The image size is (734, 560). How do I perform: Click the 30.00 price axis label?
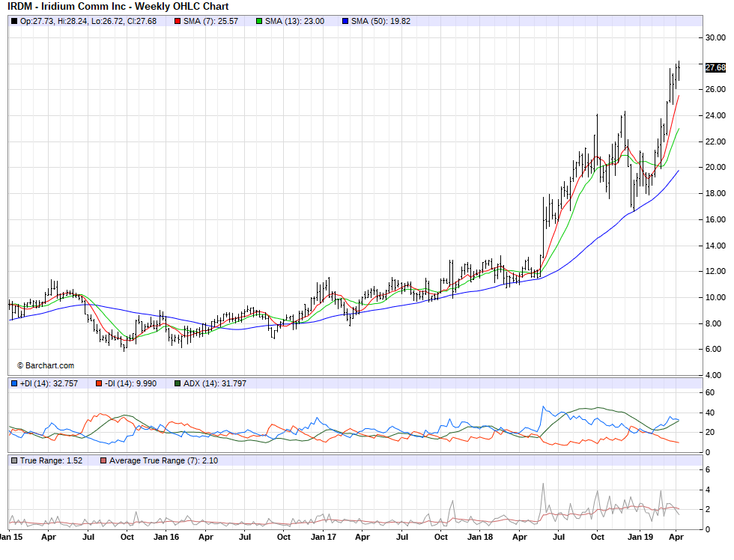tap(715, 38)
